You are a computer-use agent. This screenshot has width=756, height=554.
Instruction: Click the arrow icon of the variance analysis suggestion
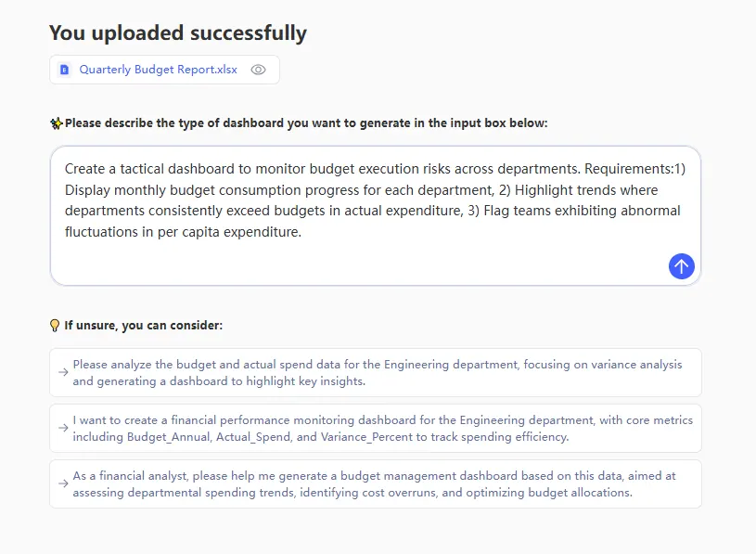click(x=63, y=372)
